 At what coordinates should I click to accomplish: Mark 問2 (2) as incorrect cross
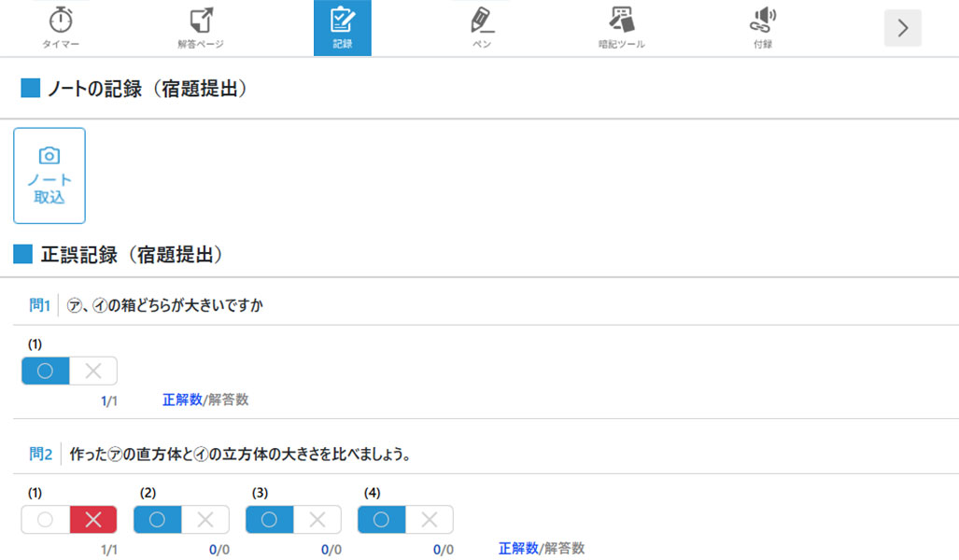click(205, 520)
